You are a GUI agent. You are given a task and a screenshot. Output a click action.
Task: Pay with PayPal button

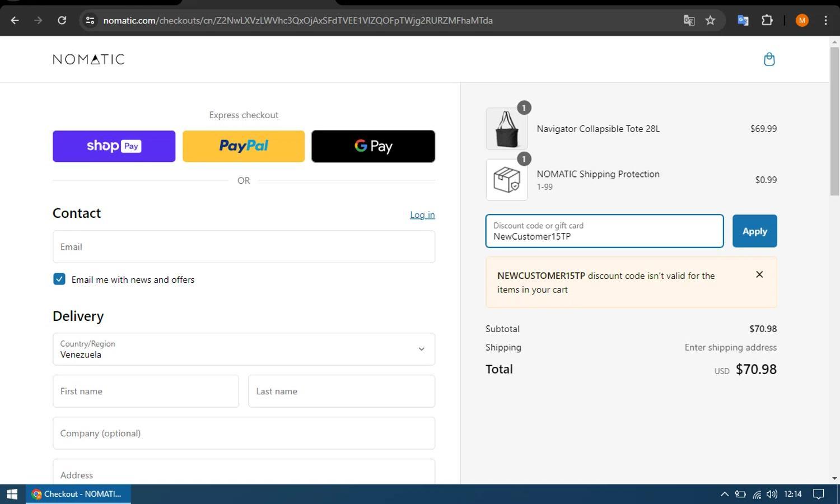click(244, 146)
